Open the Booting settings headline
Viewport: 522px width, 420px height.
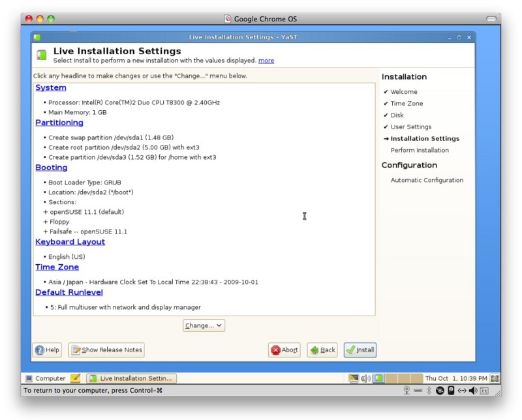(x=52, y=168)
